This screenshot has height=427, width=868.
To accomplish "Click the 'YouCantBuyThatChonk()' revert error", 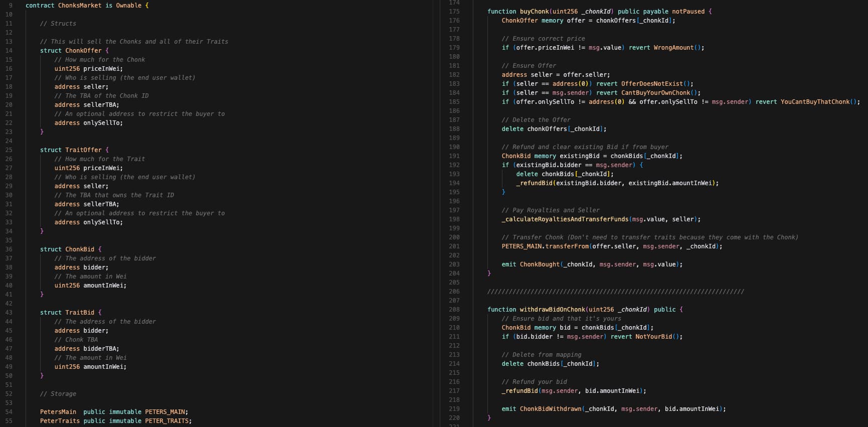I will pyautogui.click(x=820, y=102).
